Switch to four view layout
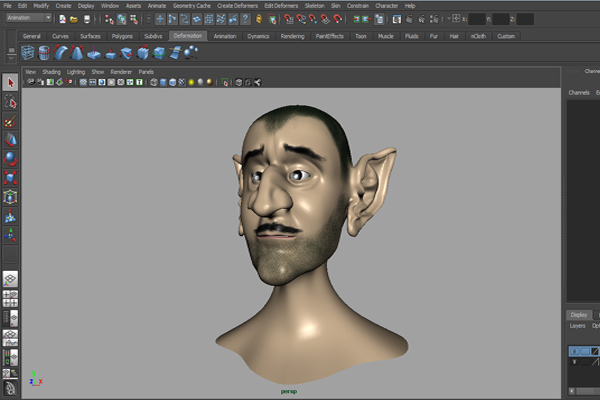Image resolution: width=600 pixels, height=400 pixels. [x=10, y=299]
